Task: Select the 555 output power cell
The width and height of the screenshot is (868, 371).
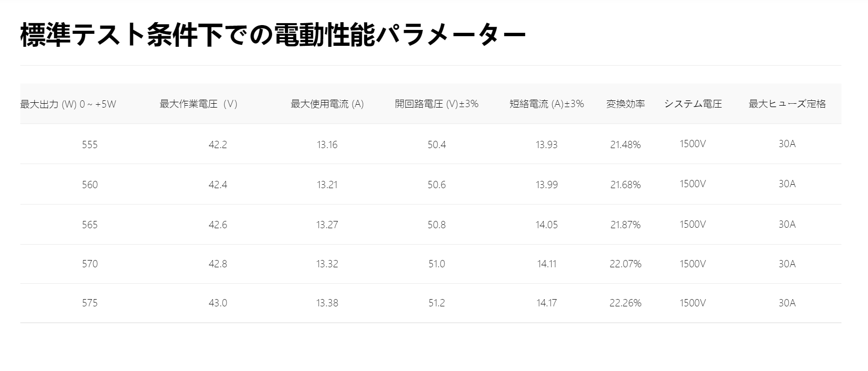Action: coord(90,145)
